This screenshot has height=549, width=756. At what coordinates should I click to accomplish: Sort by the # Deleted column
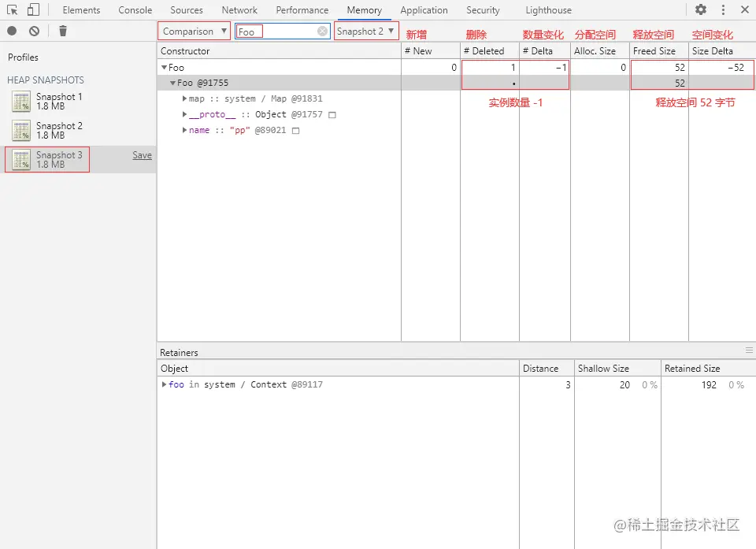coord(490,50)
